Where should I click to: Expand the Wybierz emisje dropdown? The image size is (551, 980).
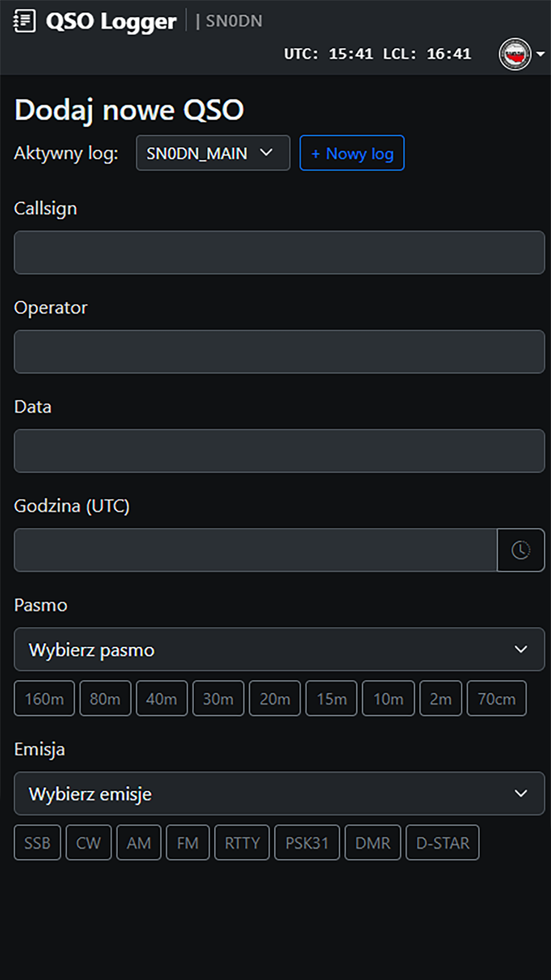[x=279, y=793]
